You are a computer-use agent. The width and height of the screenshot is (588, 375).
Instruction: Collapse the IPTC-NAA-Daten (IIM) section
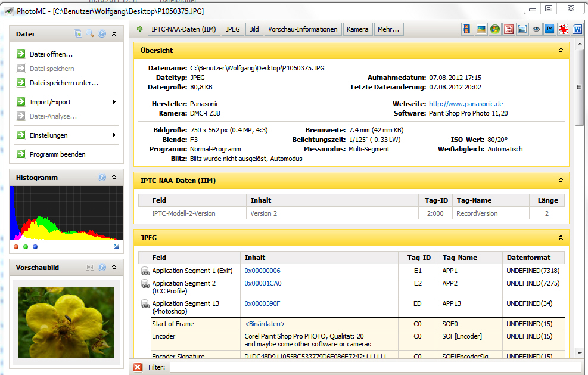pos(561,181)
